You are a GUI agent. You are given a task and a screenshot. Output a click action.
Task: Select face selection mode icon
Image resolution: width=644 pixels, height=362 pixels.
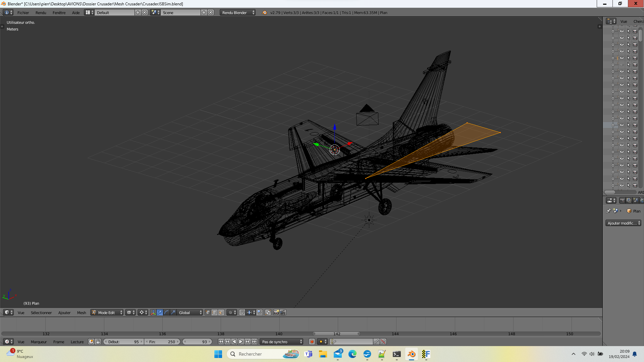pyautogui.click(x=221, y=312)
